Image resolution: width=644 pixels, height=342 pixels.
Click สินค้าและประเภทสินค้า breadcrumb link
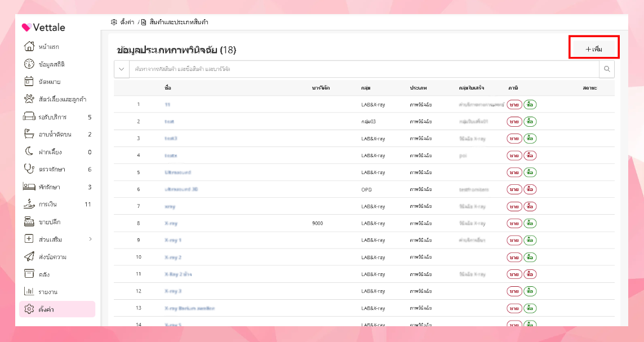pos(179,22)
